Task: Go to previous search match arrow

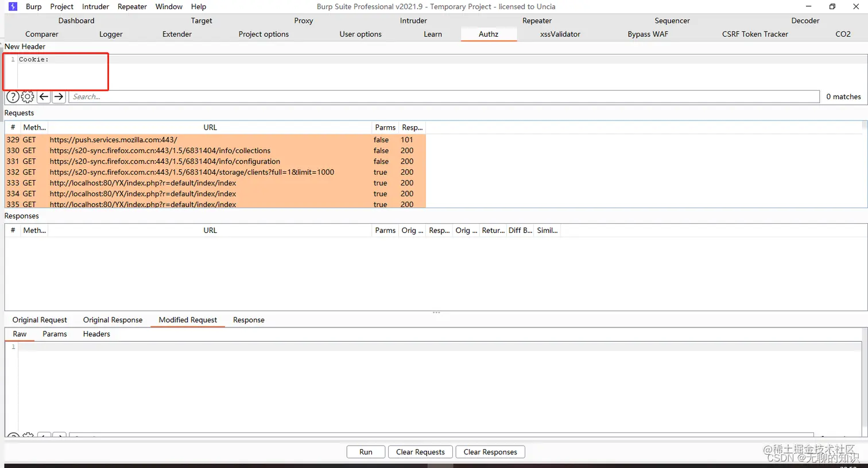Action: 44,96
